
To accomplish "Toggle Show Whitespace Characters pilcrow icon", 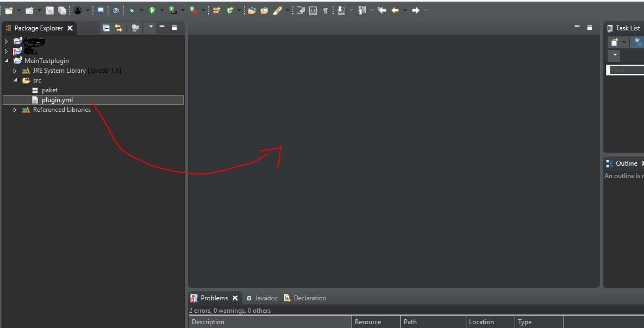I will click(x=326, y=10).
